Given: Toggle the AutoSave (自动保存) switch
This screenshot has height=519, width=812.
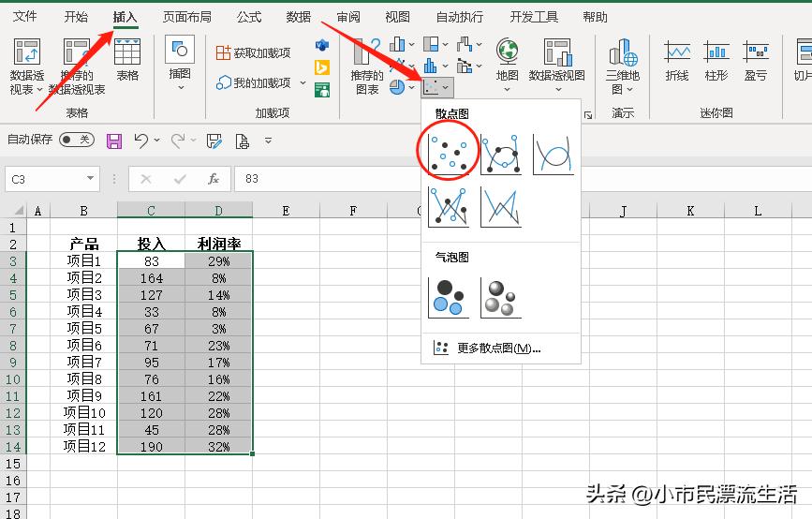Looking at the screenshot, I should pyautogui.click(x=77, y=140).
